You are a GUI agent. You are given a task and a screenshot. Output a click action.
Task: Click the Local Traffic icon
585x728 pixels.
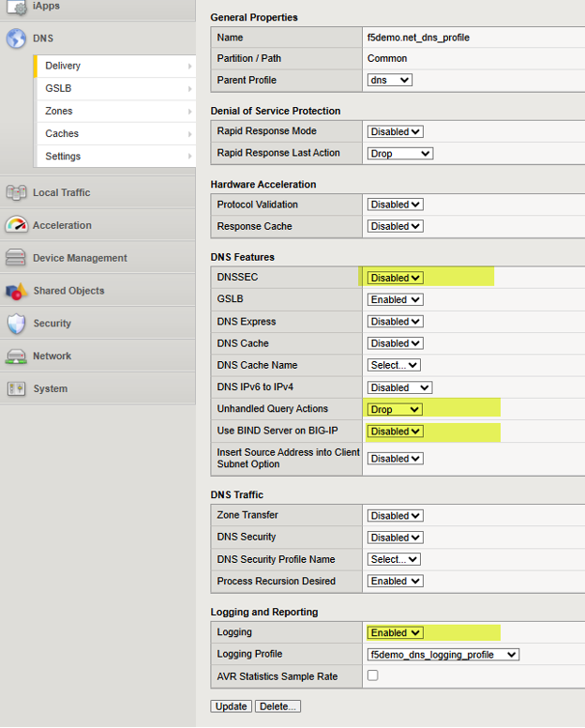click(x=16, y=192)
